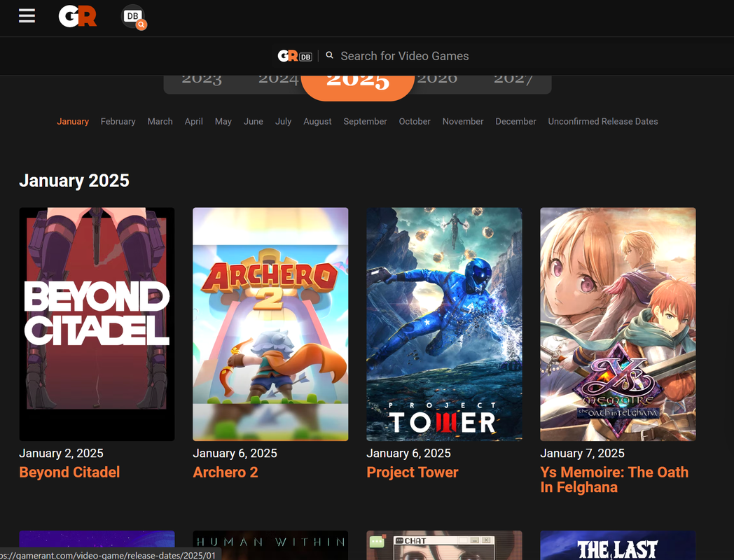
Task: Open the hamburger navigation menu
Action: (x=27, y=16)
